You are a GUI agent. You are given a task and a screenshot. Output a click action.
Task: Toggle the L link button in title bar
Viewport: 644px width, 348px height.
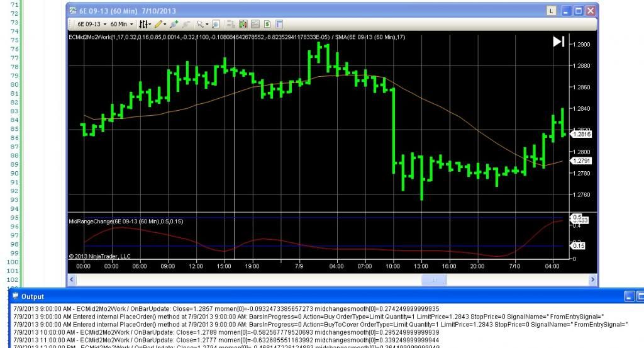(x=552, y=11)
